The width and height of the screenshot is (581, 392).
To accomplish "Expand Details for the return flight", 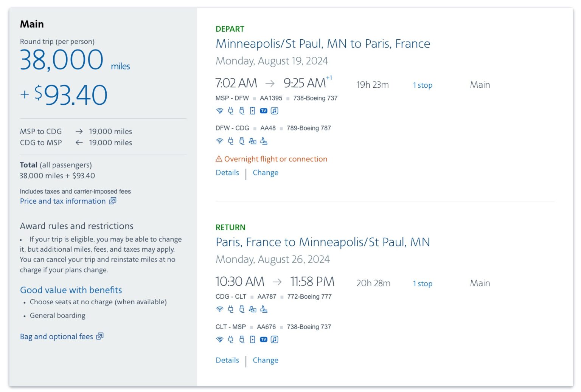I will [x=227, y=360].
